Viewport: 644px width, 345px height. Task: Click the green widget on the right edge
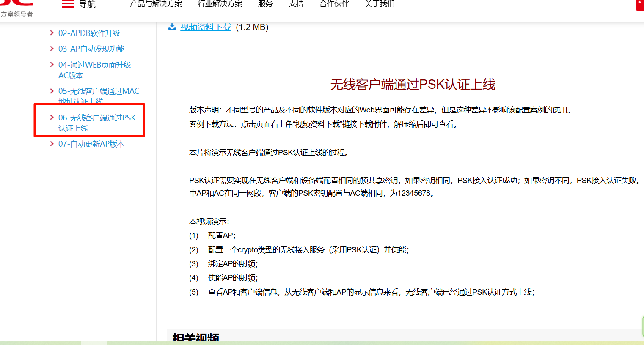[x=642, y=326]
